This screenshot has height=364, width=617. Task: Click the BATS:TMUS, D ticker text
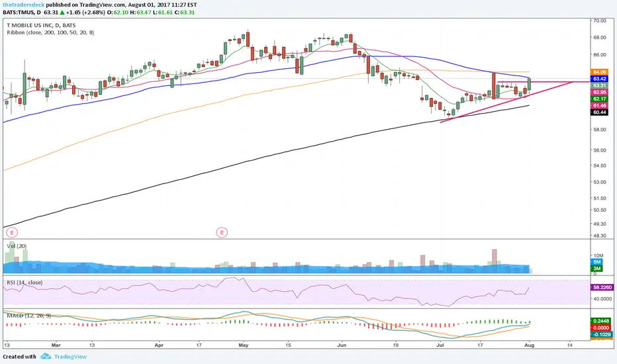tap(22, 12)
